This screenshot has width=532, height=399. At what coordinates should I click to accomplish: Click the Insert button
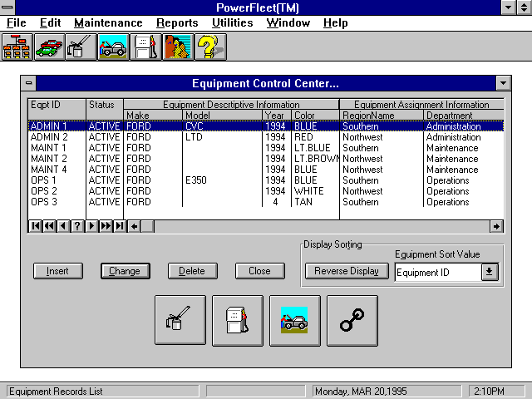[57, 271]
